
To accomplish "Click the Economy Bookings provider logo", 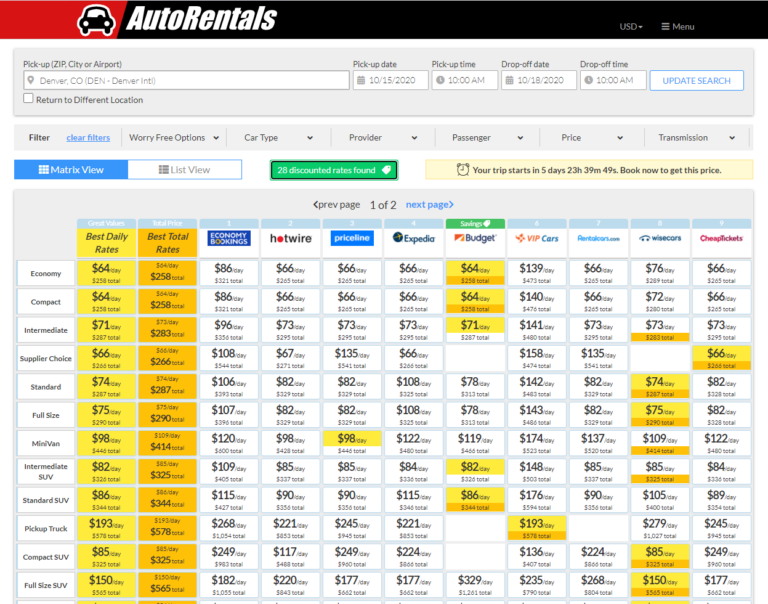I will pos(229,238).
